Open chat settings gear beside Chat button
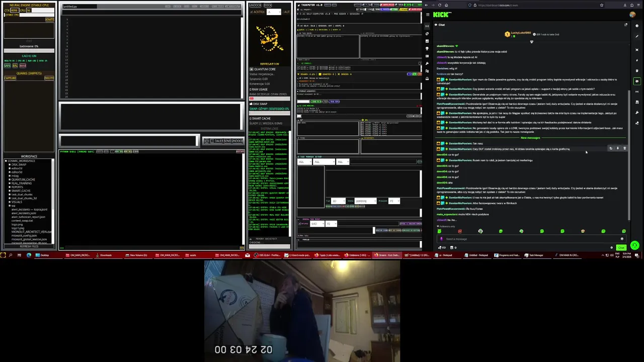This screenshot has width=644, height=362. pyautogui.click(x=612, y=247)
